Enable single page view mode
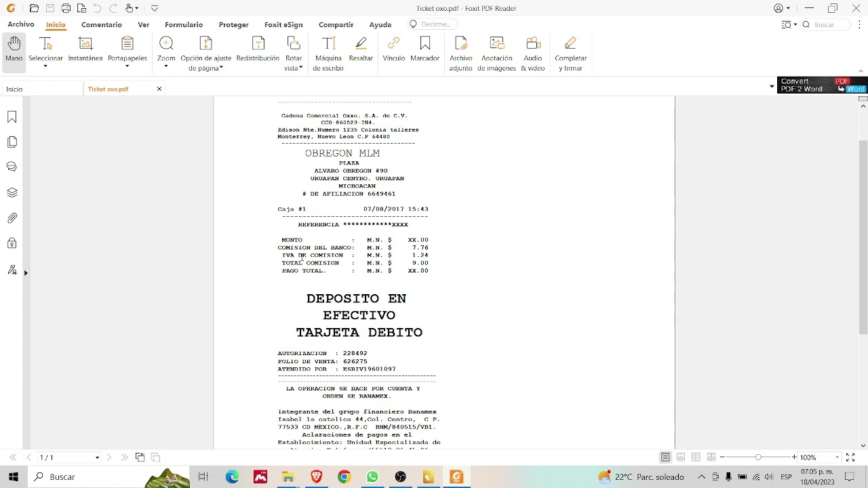The width and height of the screenshot is (868, 488). [665, 457]
